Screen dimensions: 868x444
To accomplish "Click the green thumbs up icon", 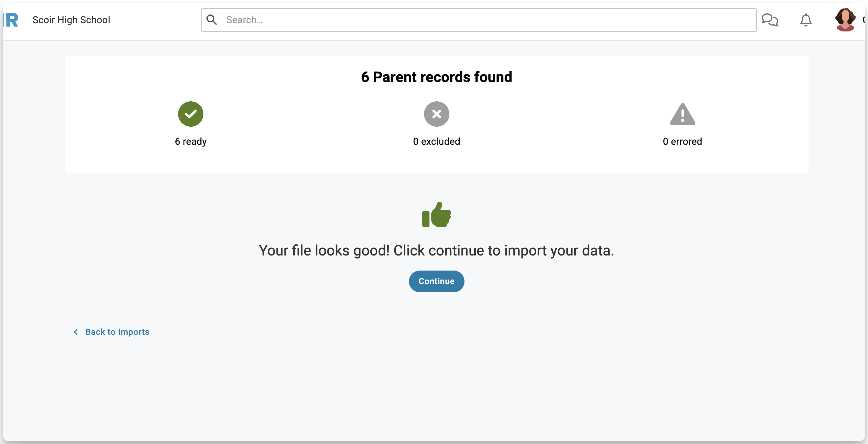I will [x=436, y=214].
